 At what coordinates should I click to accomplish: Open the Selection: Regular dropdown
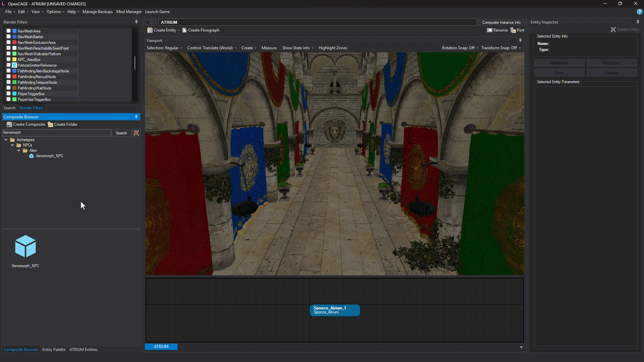164,48
